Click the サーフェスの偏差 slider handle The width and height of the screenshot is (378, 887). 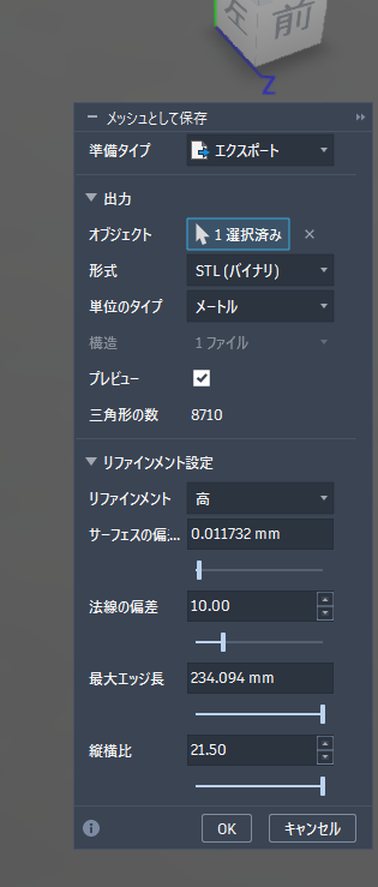click(x=199, y=570)
